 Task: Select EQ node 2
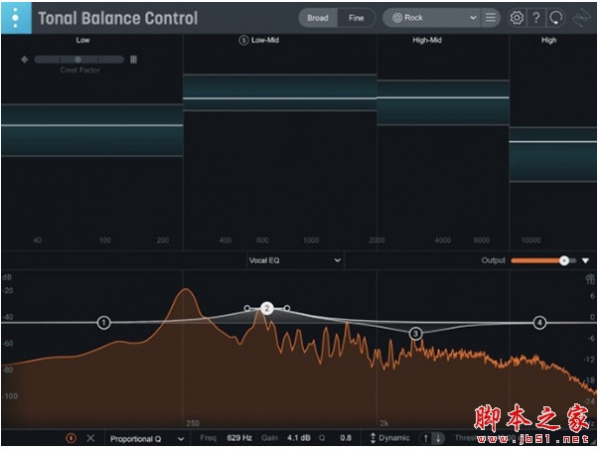[x=267, y=308]
